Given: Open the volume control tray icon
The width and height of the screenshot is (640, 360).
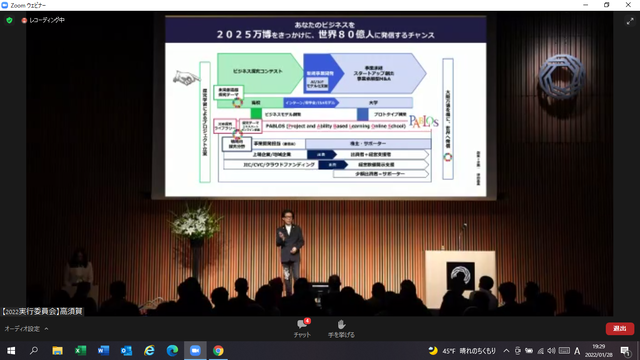Looking at the screenshot, I should (x=551, y=351).
